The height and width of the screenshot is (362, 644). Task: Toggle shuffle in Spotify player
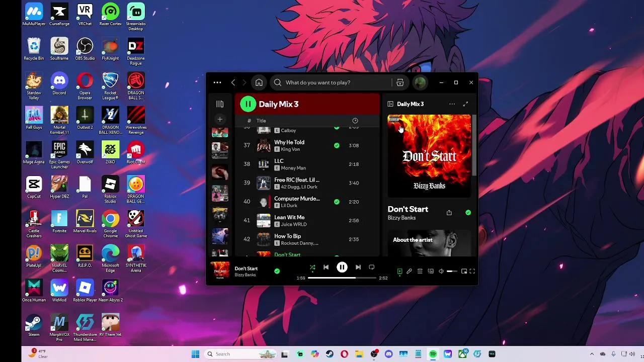click(312, 267)
